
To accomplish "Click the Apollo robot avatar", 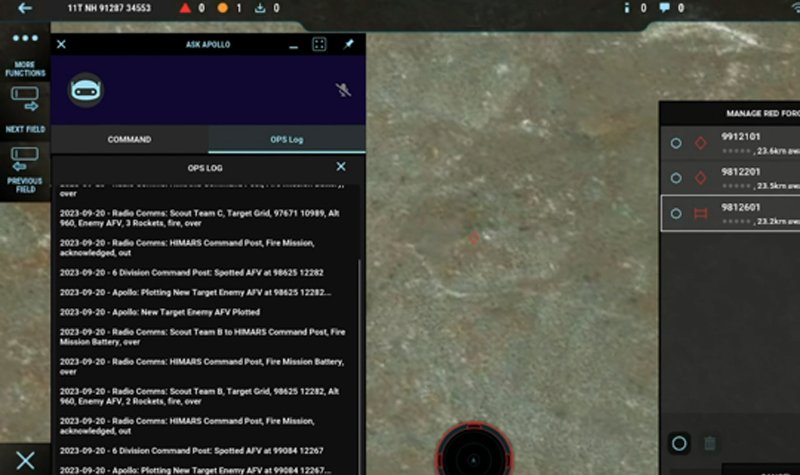I will click(86, 90).
